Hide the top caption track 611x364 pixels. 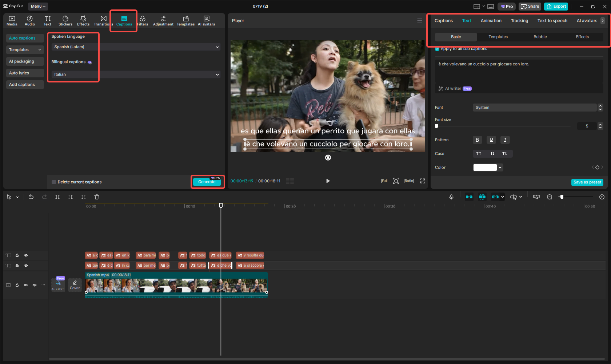pyautogui.click(x=26, y=255)
